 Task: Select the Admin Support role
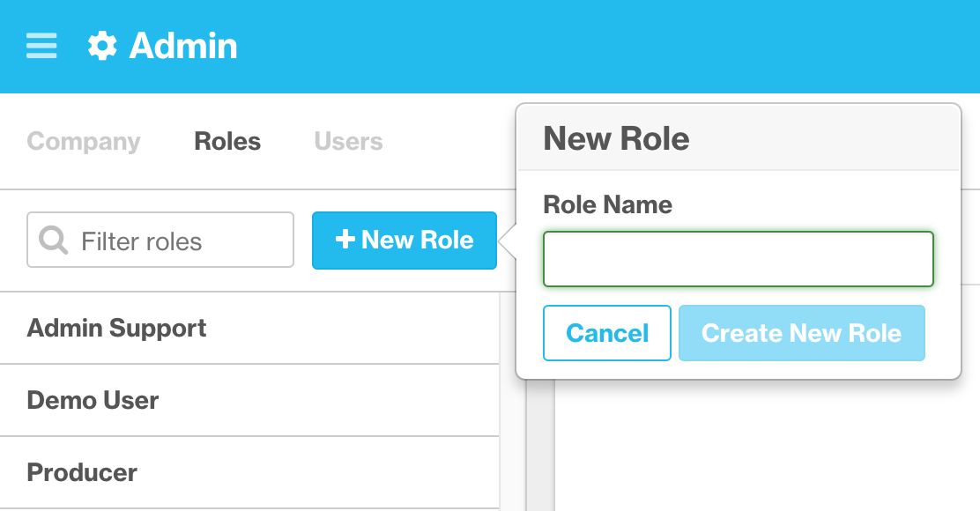click(117, 329)
